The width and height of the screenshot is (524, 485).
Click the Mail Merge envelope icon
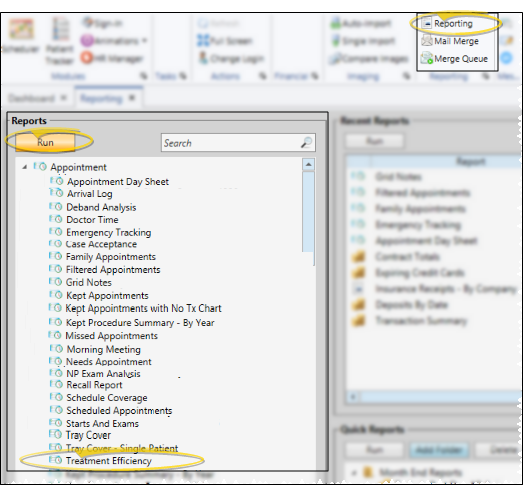coord(427,41)
